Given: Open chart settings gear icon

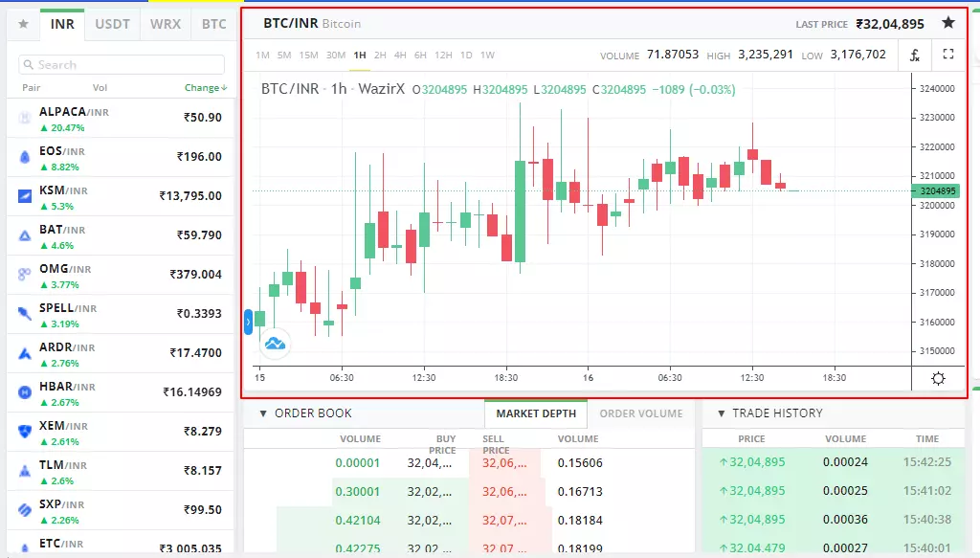Looking at the screenshot, I should tap(938, 378).
